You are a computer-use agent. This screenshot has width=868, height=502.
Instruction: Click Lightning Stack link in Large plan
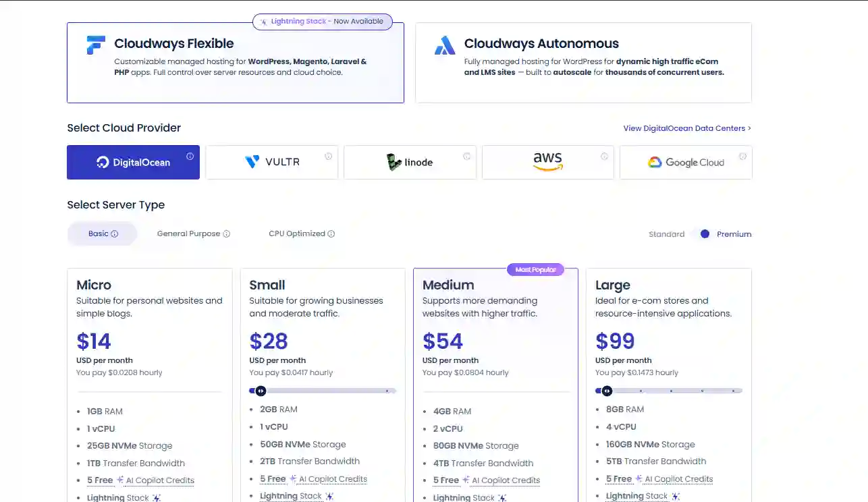pos(636,496)
